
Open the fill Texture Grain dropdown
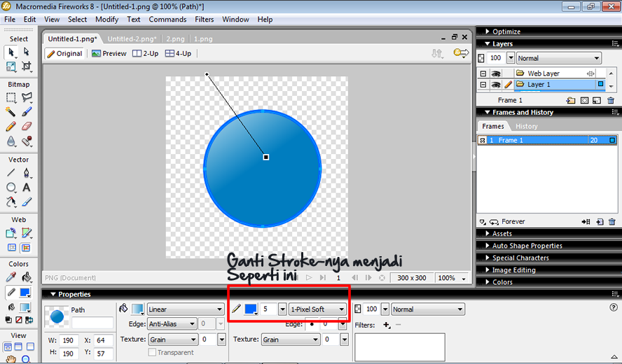[x=173, y=339]
